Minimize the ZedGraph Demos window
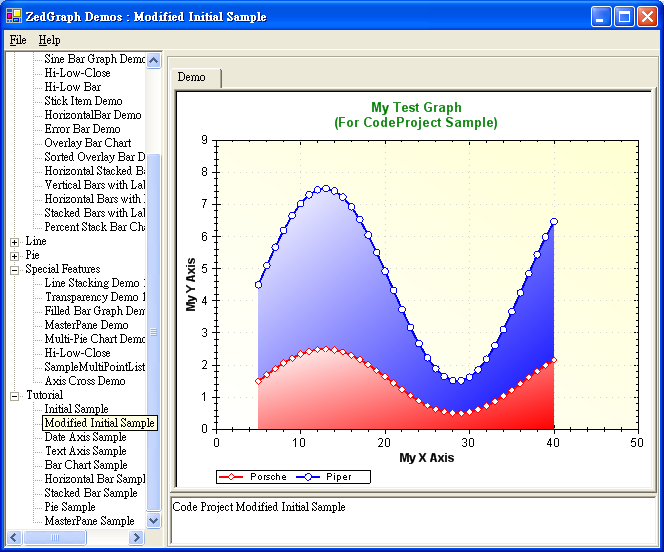 point(601,17)
